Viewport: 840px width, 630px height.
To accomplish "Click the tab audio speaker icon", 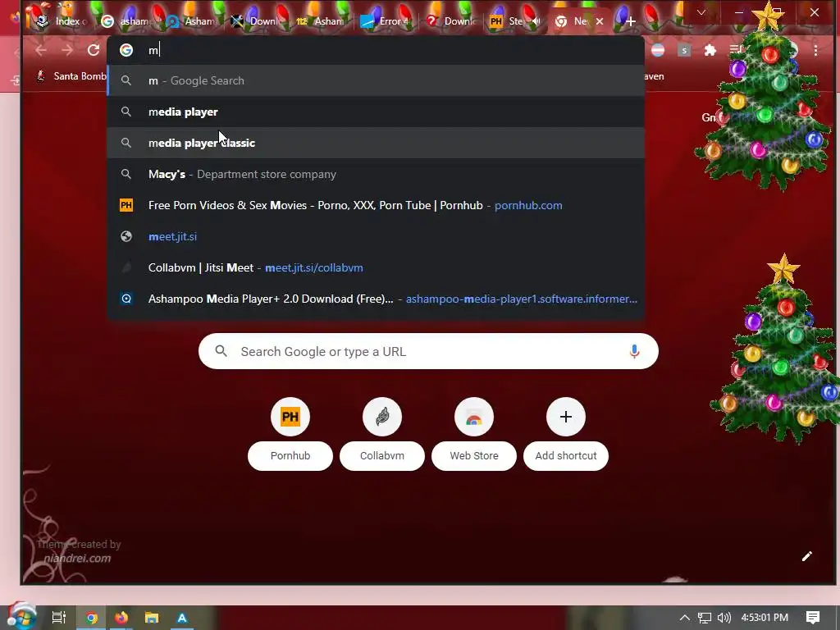I will point(536,21).
